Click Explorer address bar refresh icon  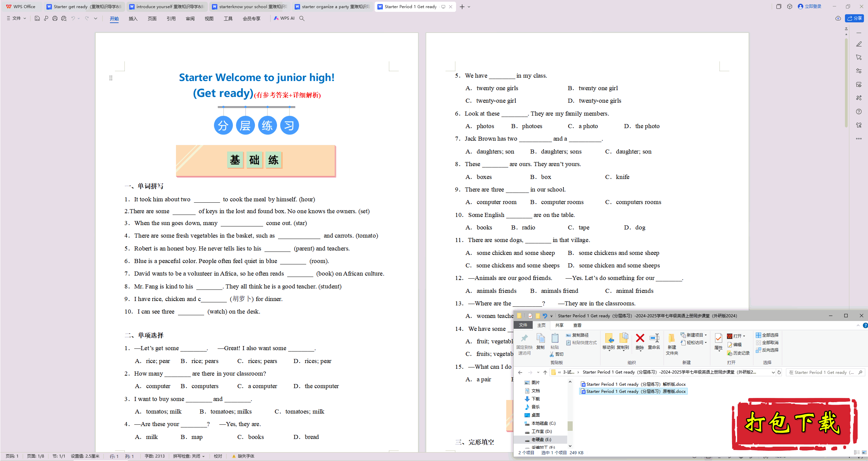click(779, 372)
